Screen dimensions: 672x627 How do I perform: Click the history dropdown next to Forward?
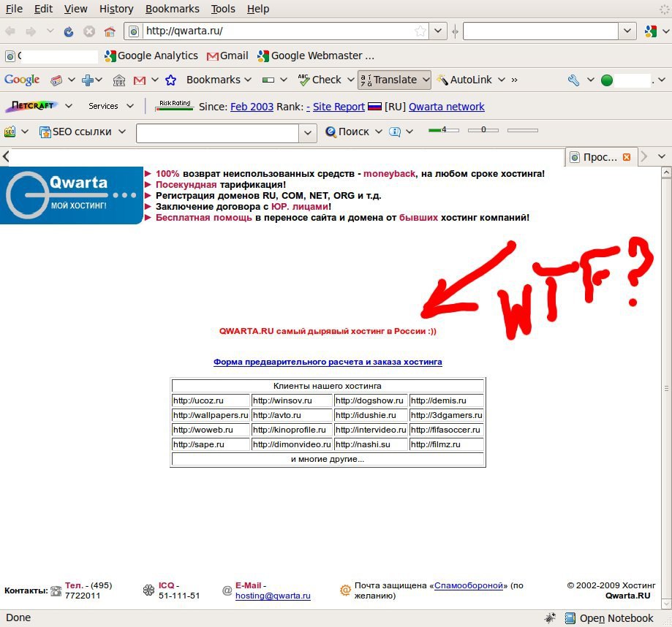[50, 31]
